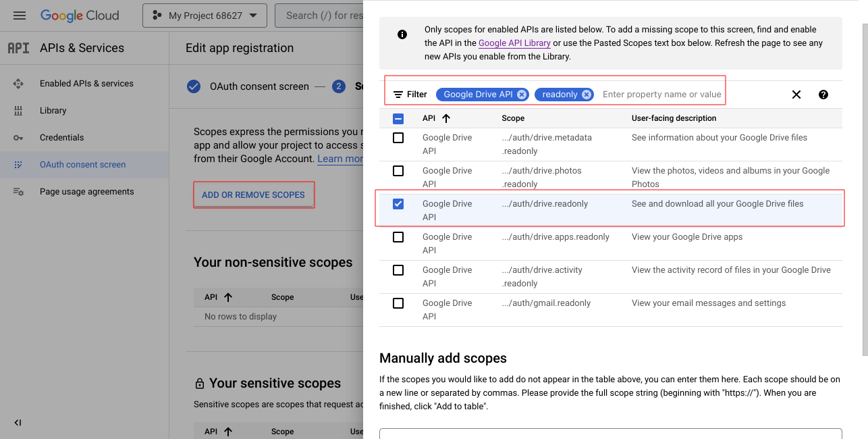Open the filter help question icon

click(x=823, y=95)
